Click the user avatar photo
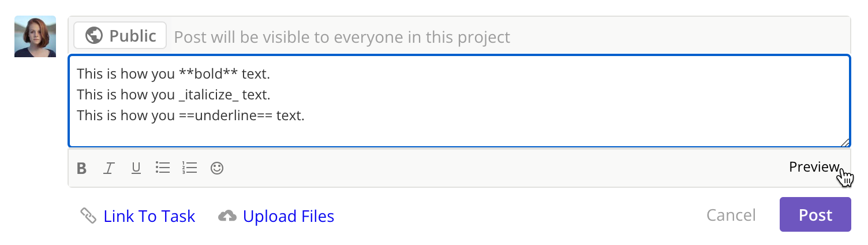Viewport: 868px width, 245px height. [35, 36]
